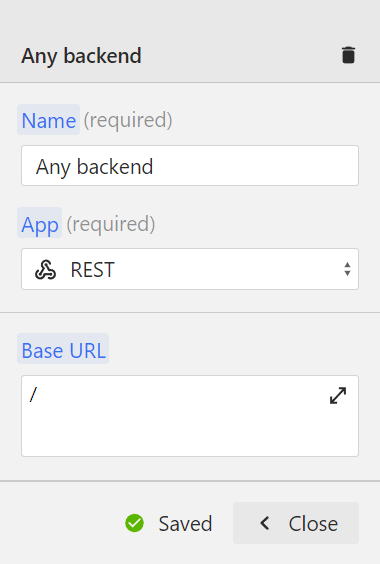Click the Saved status text
The width and height of the screenshot is (380, 564).
point(185,523)
